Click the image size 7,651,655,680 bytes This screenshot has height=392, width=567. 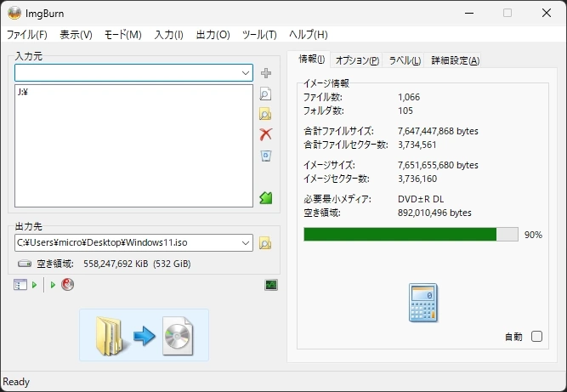tap(438, 165)
